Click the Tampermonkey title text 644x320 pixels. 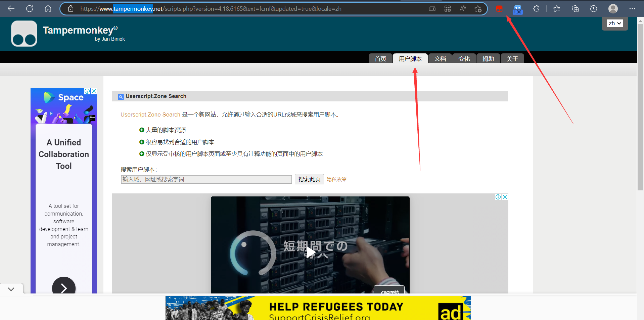click(x=80, y=30)
